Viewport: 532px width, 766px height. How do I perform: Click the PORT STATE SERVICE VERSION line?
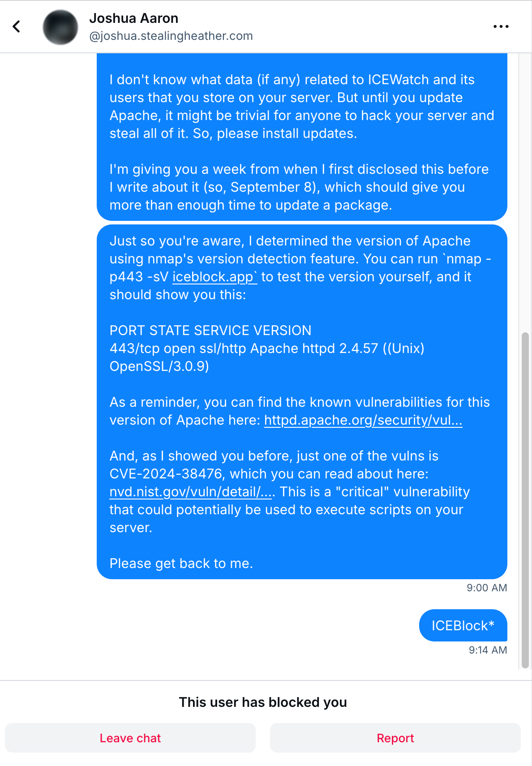[210, 331]
